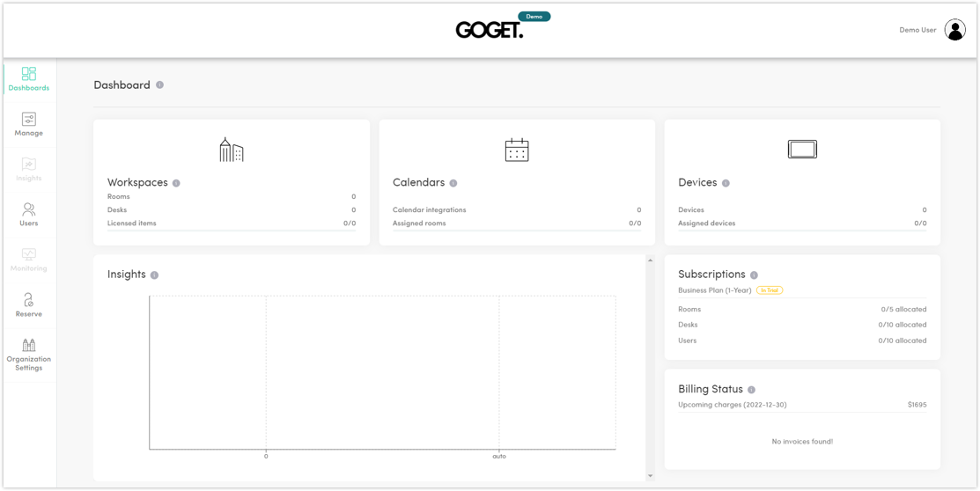Click the GOGET logo
This screenshot has width=980, height=491.
click(x=490, y=29)
